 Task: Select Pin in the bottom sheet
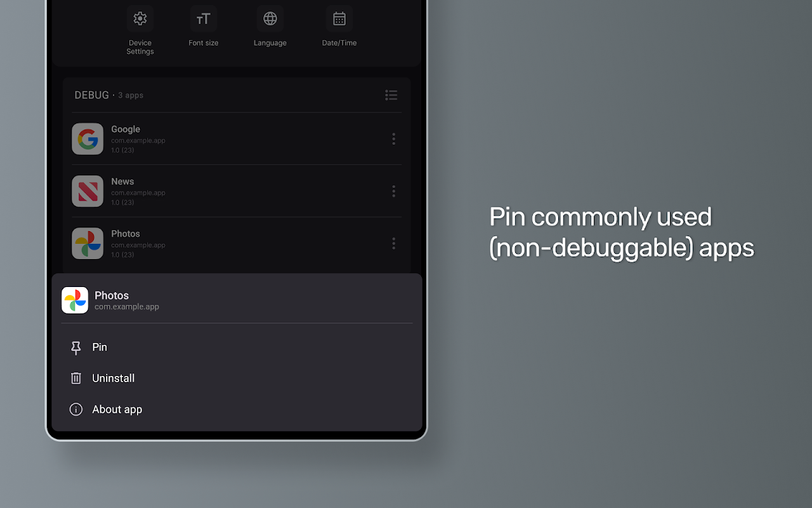click(x=237, y=347)
